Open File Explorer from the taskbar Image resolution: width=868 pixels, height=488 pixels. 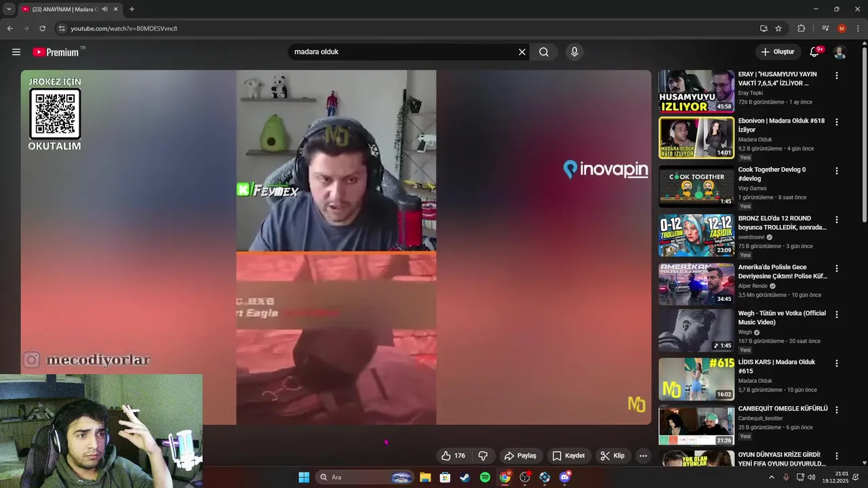point(425,477)
